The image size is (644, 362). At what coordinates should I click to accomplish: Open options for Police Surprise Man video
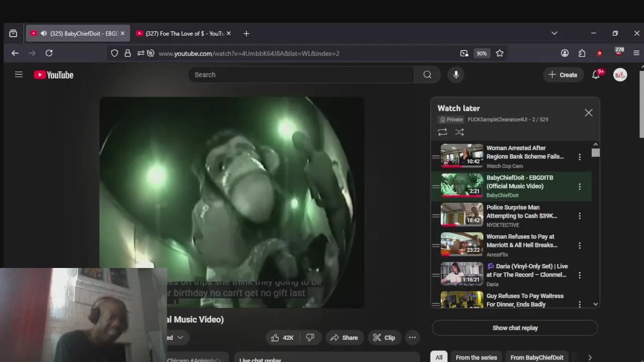click(x=580, y=216)
